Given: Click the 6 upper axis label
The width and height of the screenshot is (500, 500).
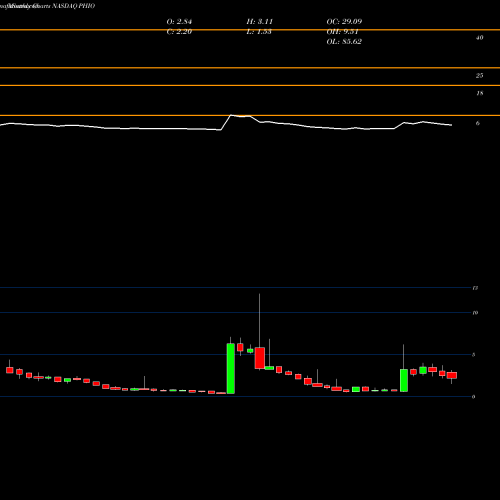Looking at the screenshot, I should pyautogui.click(x=478, y=123).
